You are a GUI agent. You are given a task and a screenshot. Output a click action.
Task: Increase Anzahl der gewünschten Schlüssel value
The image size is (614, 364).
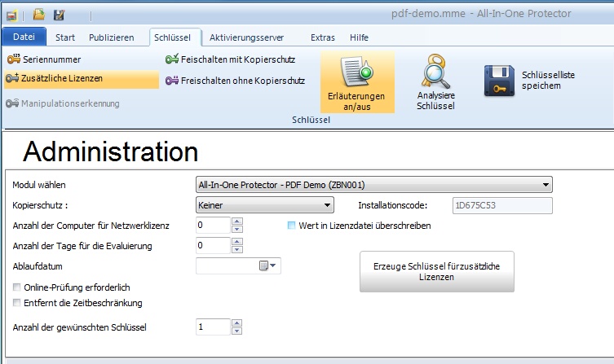click(236, 323)
